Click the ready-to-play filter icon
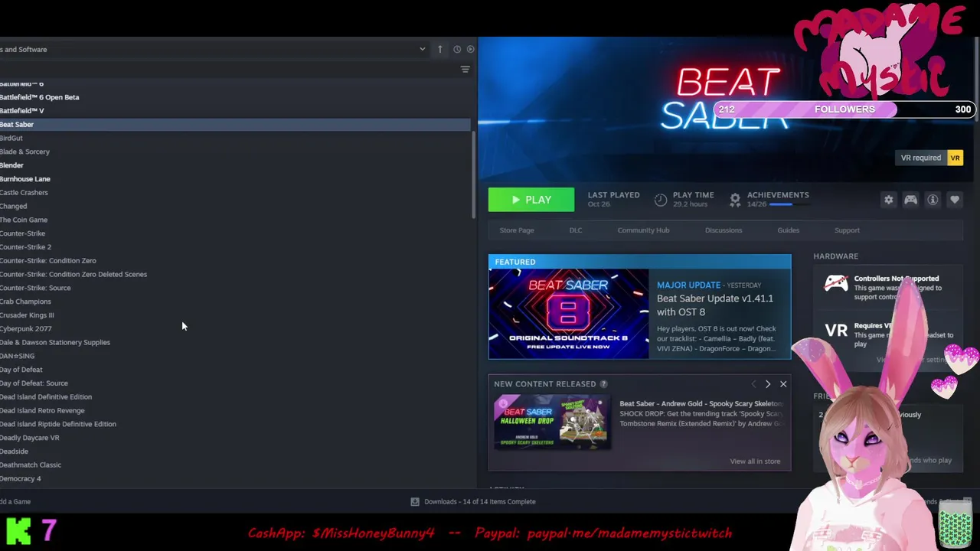 click(470, 49)
